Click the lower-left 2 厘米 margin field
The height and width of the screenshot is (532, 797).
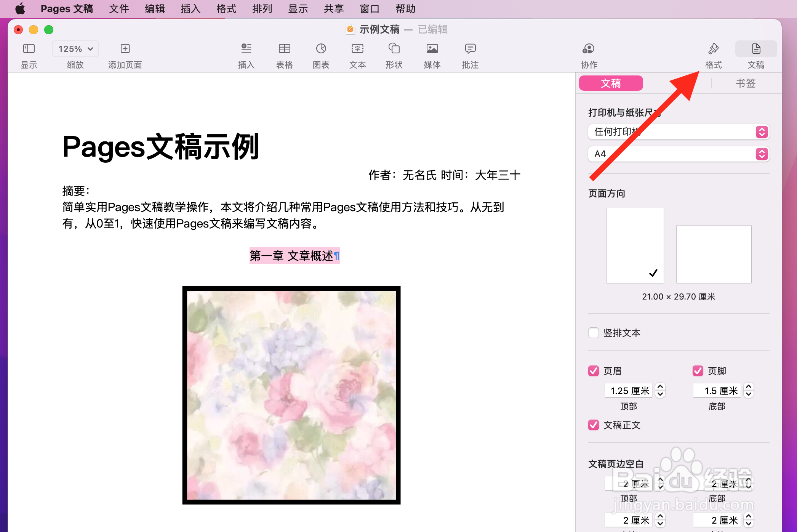[x=629, y=520]
